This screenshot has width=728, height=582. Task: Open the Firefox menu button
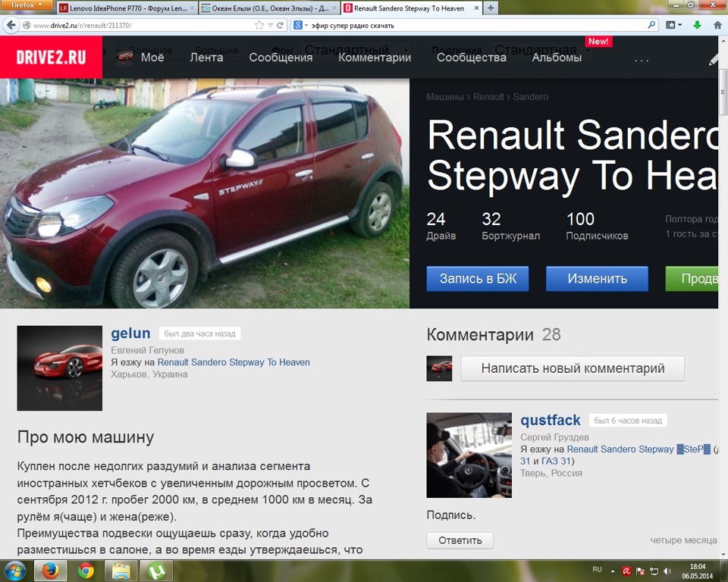point(27,5)
